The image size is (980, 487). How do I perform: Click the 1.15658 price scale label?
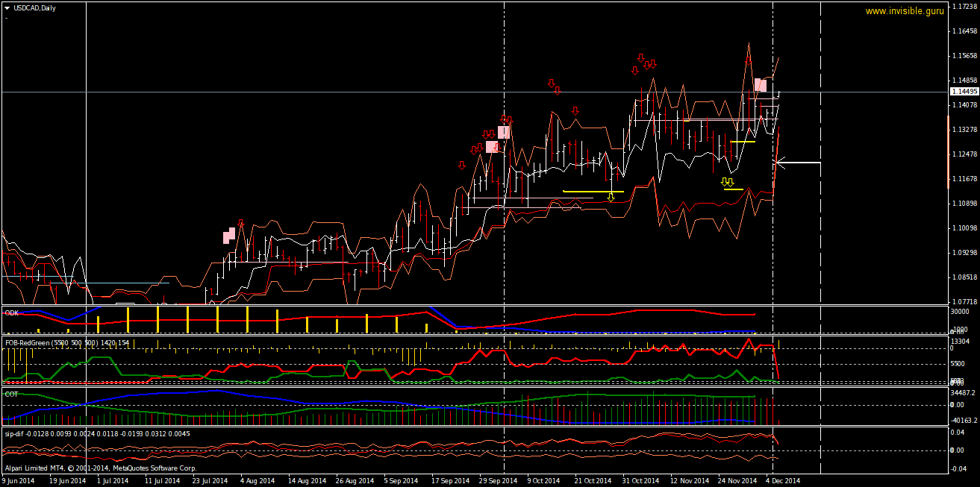(x=964, y=56)
